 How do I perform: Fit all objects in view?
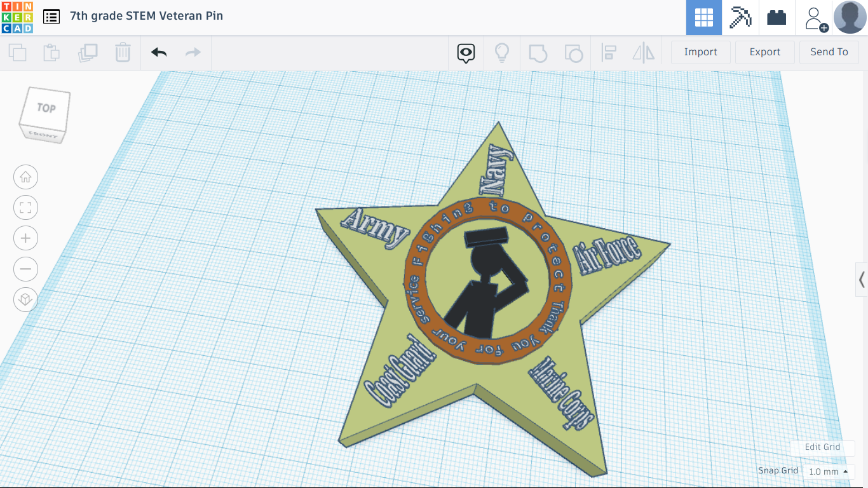[25, 208]
